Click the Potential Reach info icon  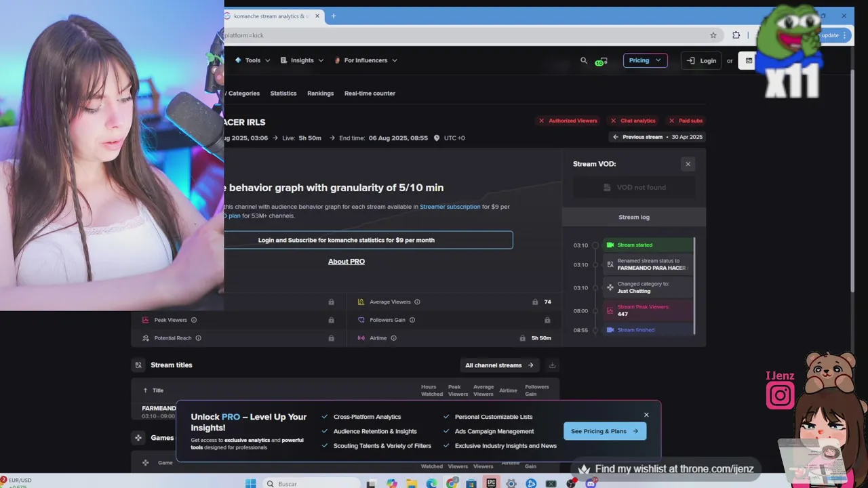[x=198, y=338]
